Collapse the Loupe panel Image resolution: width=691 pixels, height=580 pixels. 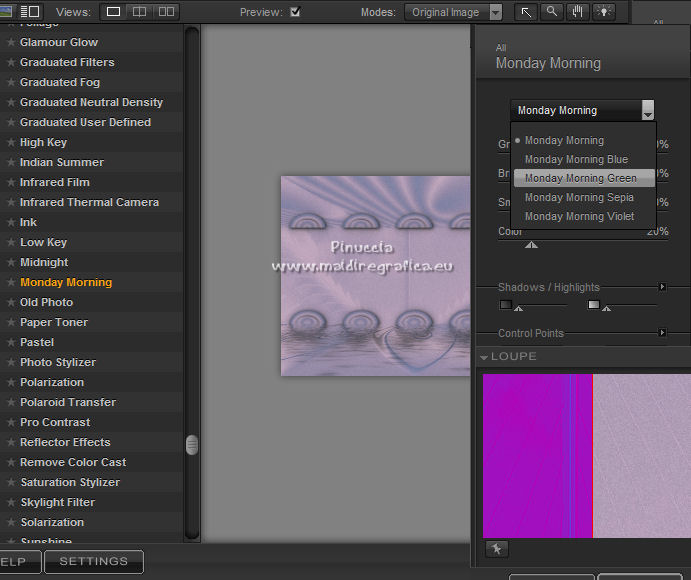coord(485,357)
